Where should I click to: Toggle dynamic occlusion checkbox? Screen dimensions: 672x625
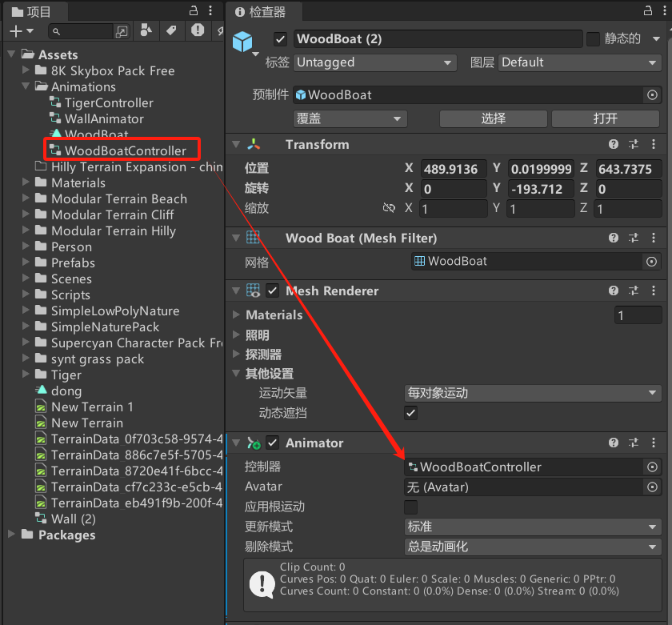tap(410, 413)
